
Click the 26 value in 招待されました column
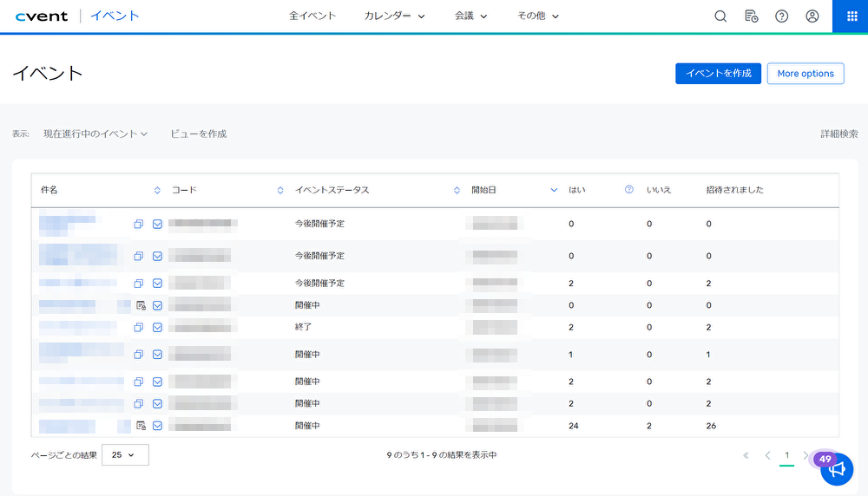coord(711,426)
